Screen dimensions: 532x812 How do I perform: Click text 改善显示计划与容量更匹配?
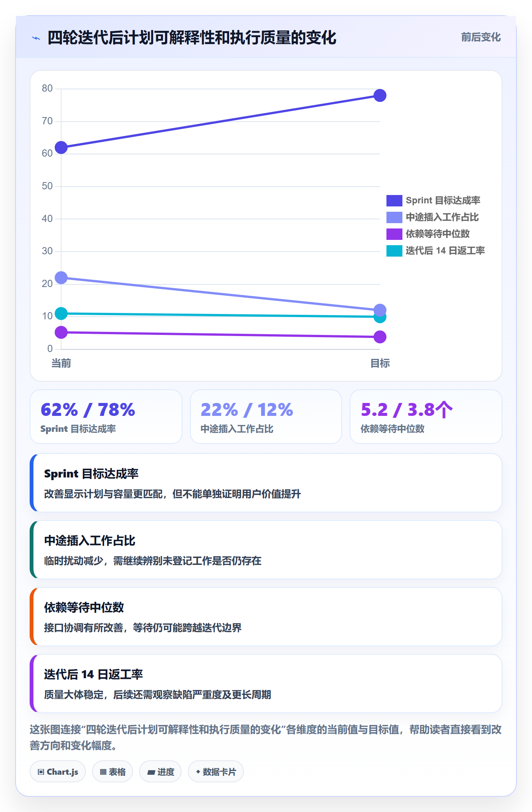[103, 494]
